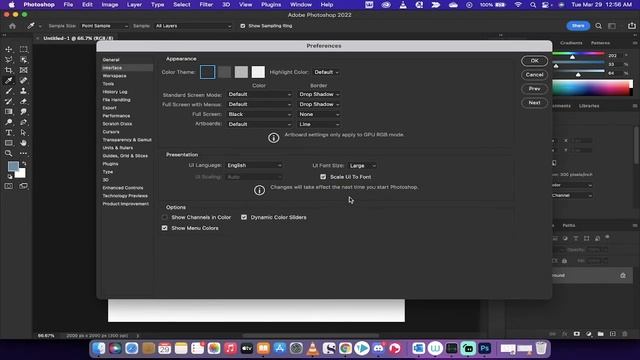The width and height of the screenshot is (640, 360).
Task: Open Trash in the Dock
Action: [x=541, y=348]
